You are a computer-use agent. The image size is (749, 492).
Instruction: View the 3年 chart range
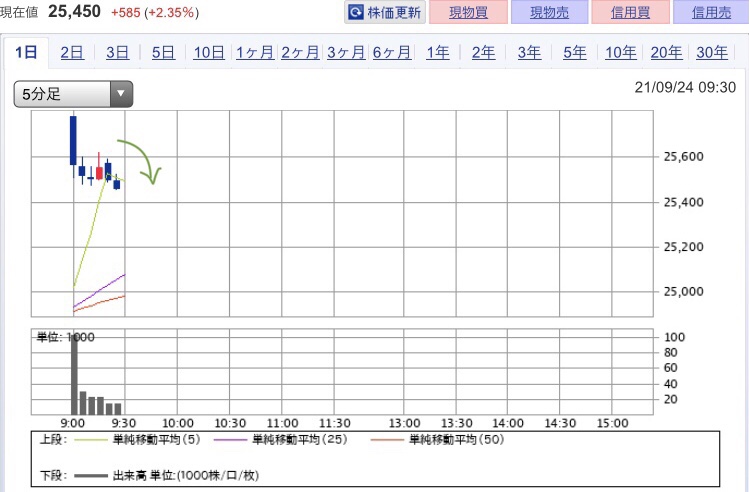click(x=529, y=52)
